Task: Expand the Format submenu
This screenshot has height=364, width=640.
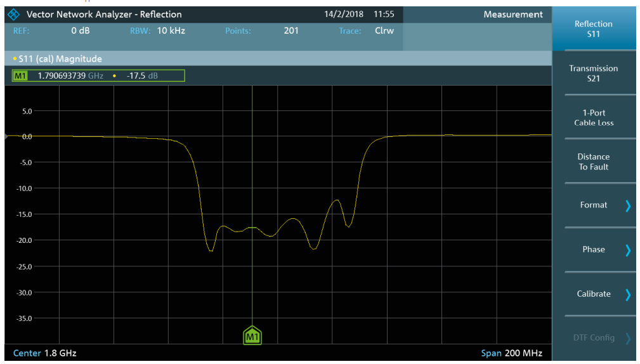Action: [x=593, y=205]
